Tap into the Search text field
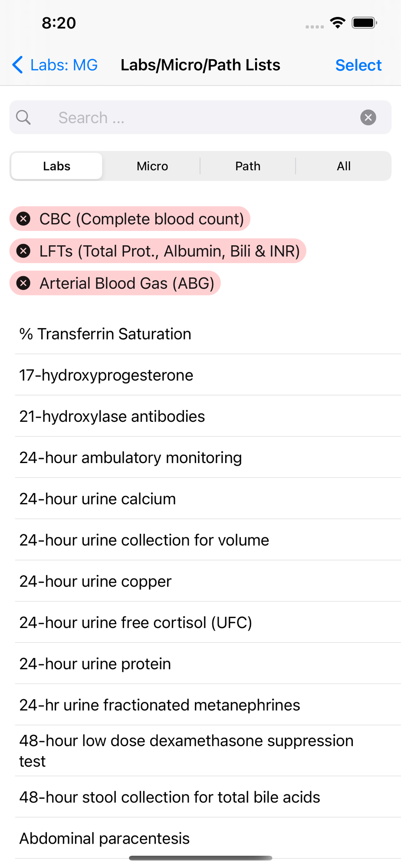 (x=204, y=117)
